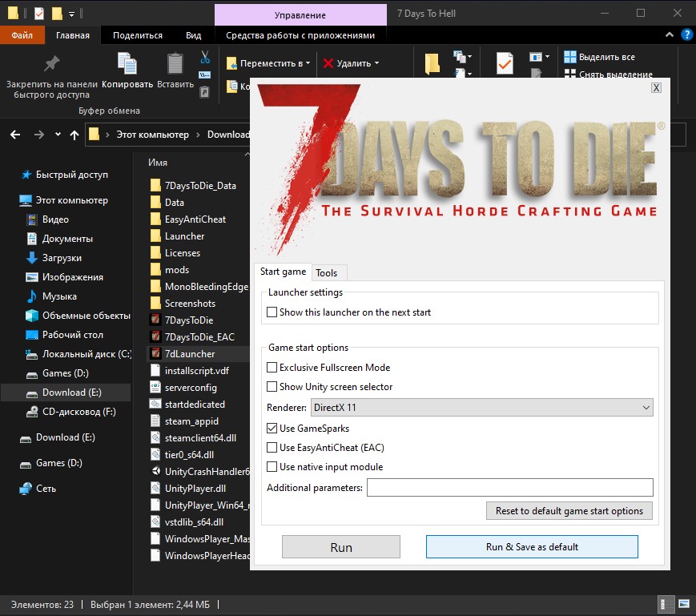Click the Up one level arrow
The image size is (696, 616).
coord(74,135)
